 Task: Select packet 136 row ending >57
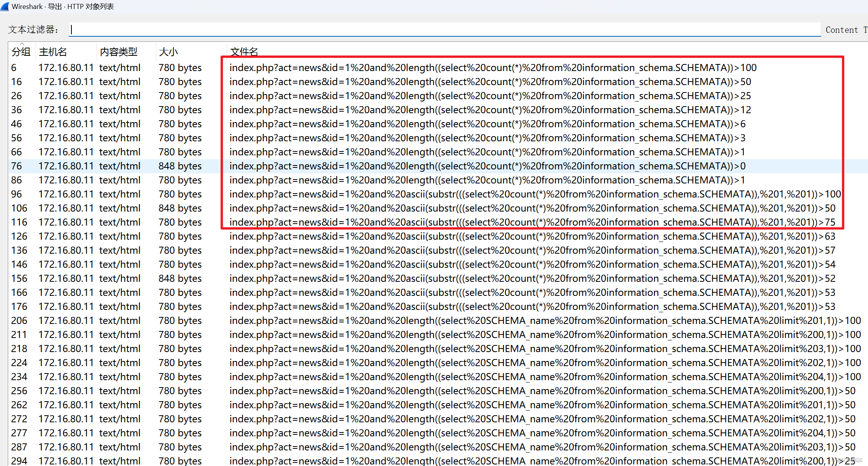(438, 250)
